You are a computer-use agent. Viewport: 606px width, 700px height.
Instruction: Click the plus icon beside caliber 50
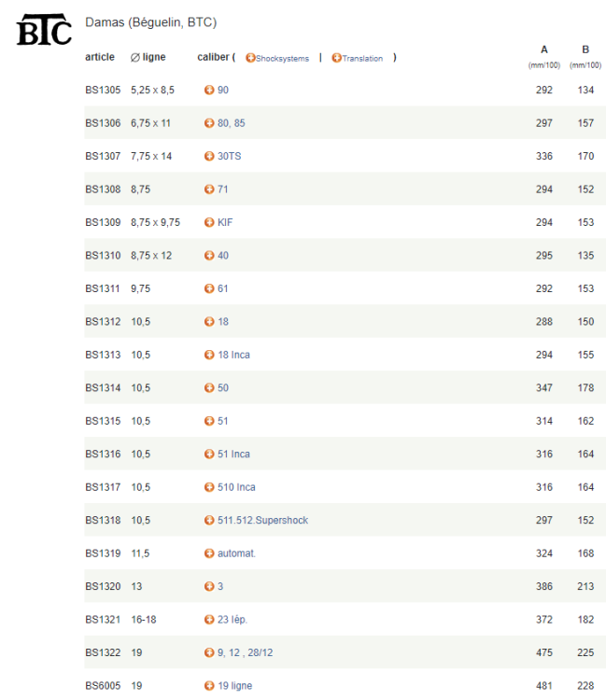(x=209, y=387)
